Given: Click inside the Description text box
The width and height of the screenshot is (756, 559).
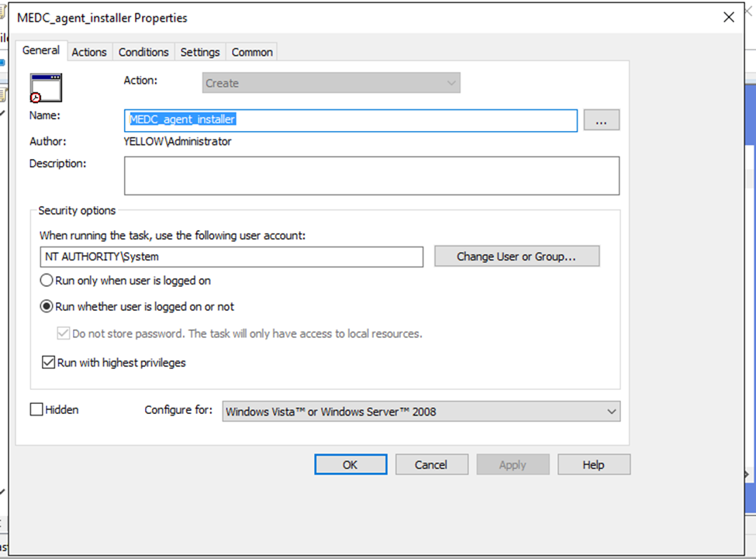Looking at the screenshot, I should click(371, 176).
